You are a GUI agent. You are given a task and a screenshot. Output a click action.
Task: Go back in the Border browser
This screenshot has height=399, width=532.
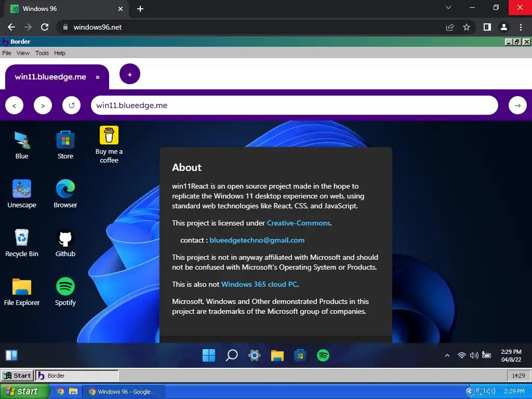pyautogui.click(x=14, y=105)
